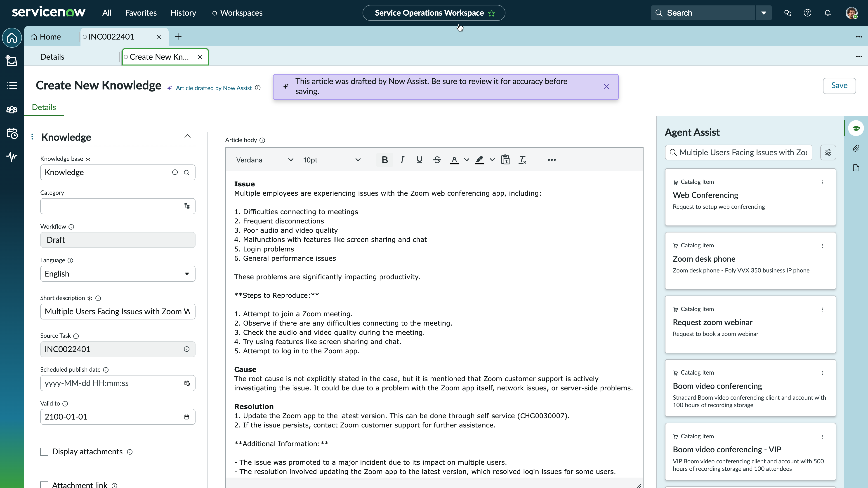
Task: Open the Language dropdown showing English
Action: coord(118,274)
